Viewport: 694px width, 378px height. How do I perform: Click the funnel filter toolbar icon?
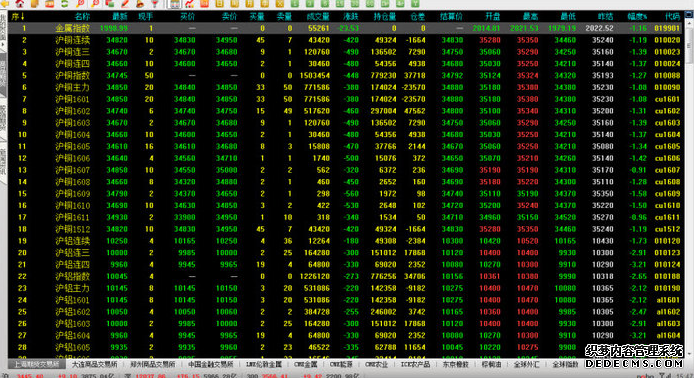(x=155, y=4)
